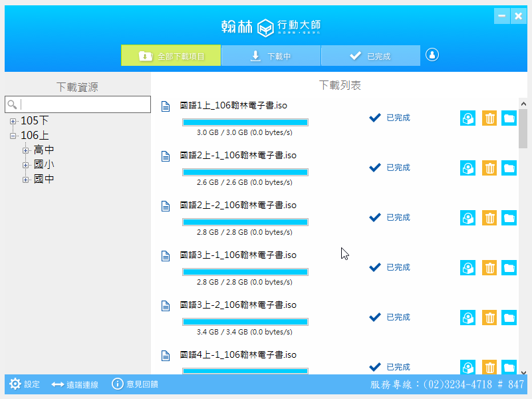Select the 高中 label in the tree
The width and height of the screenshot is (532, 399).
pos(44,150)
